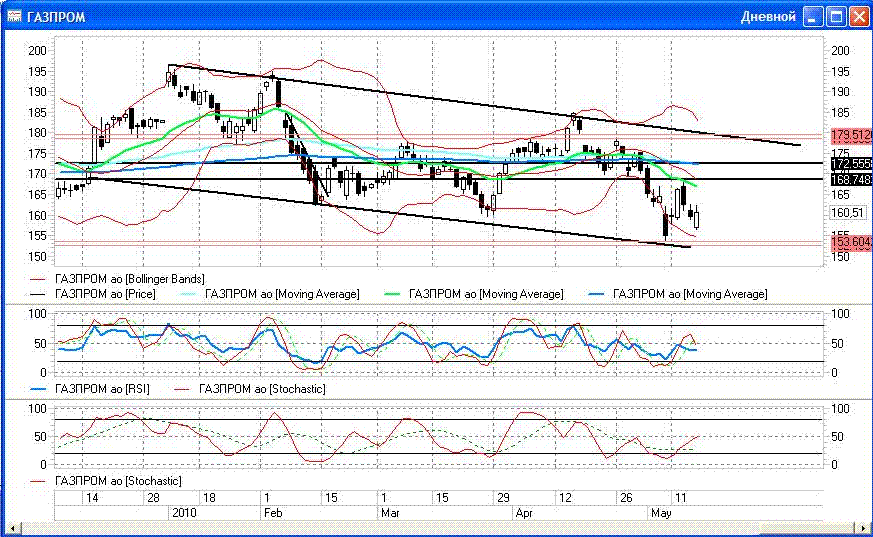Click the 168.748 price level label
The width and height of the screenshot is (873, 537).
851,179
